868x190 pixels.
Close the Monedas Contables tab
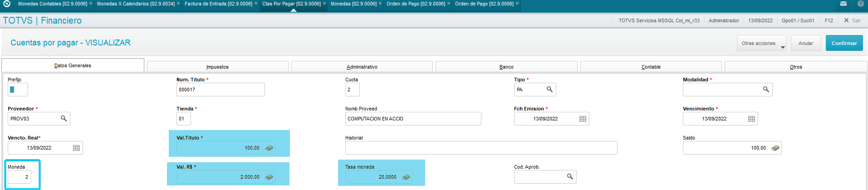click(91, 4)
